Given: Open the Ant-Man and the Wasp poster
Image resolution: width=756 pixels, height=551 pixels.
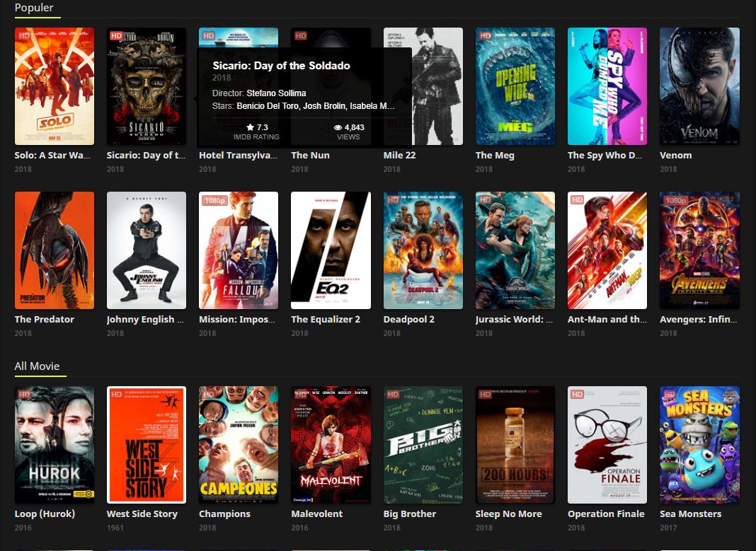Looking at the screenshot, I should (607, 250).
